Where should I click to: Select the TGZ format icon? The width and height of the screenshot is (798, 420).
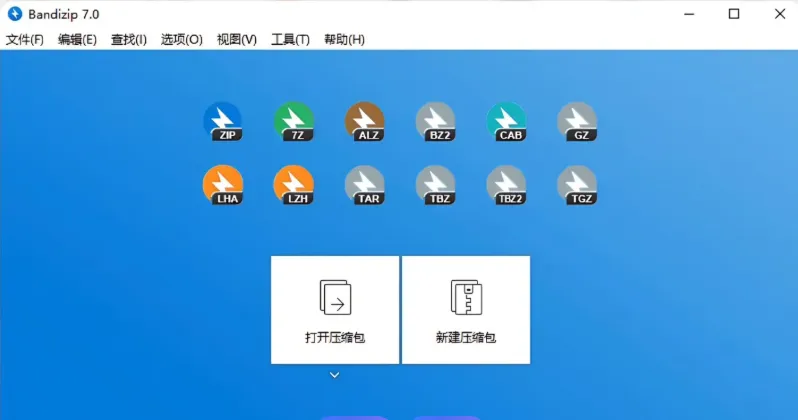pos(577,185)
